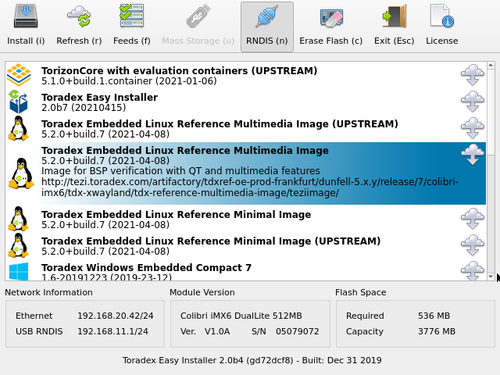The image size is (500, 375).
Task: Click the Required 536 MB value
Action: [x=434, y=316]
